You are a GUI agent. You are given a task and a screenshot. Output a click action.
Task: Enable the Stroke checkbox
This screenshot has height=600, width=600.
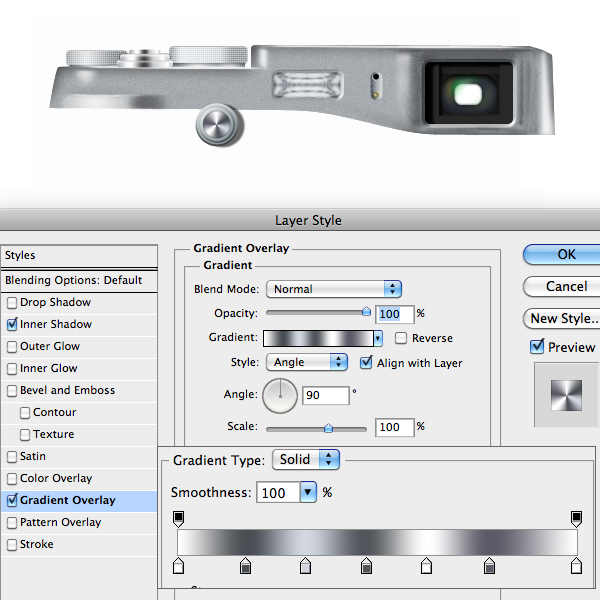point(12,545)
